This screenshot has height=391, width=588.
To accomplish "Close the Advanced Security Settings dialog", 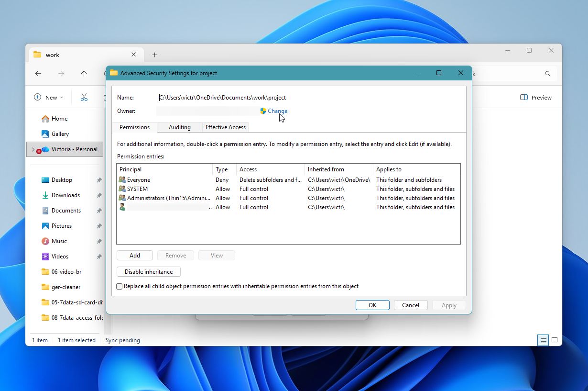I will click(460, 73).
